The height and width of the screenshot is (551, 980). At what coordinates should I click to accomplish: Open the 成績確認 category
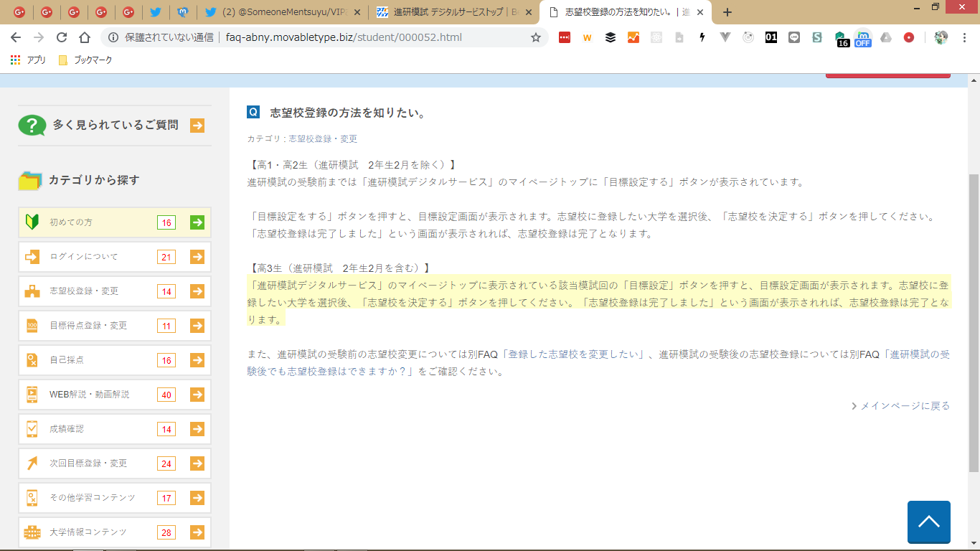pos(66,429)
